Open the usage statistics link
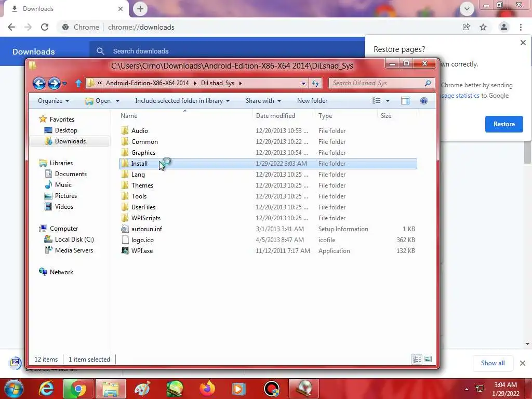Viewport: 532px width, 399px height. [460, 96]
